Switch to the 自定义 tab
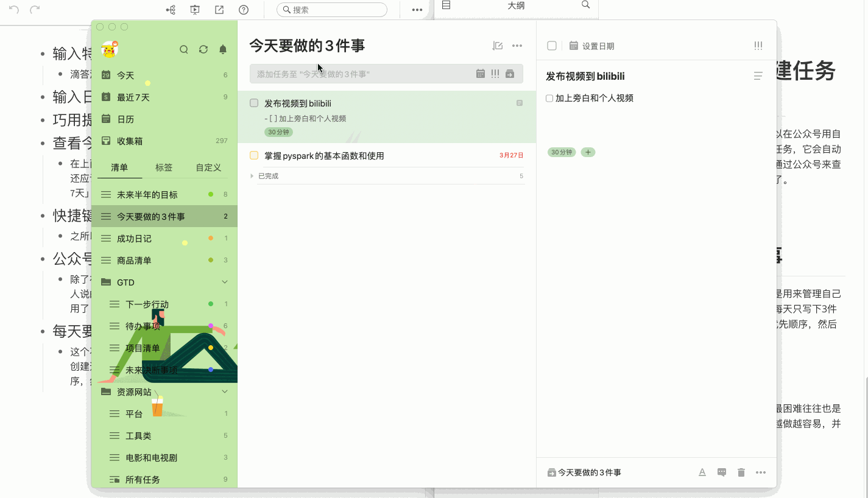This screenshot has width=868, height=498. 208,167
